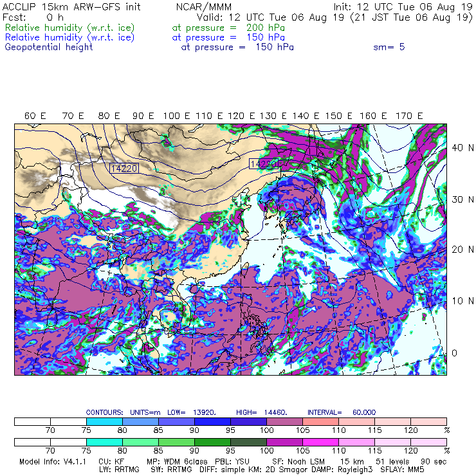The height and width of the screenshot is (476, 476).
Task: Click the "sm= 5" smoothing text
Action: point(389,47)
